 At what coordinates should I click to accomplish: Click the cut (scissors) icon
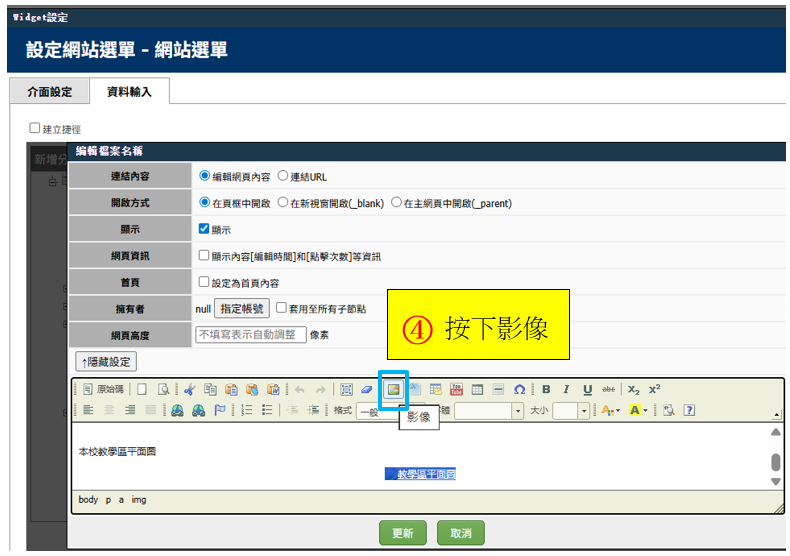pyautogui.click(x=189, y=389)
